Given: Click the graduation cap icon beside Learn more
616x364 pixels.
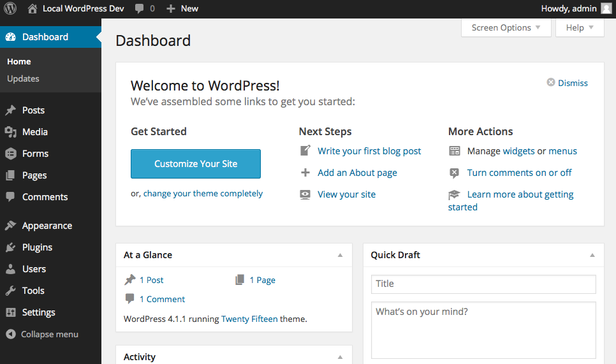Looking at the screenshot, I should click(x=454, y=194).
